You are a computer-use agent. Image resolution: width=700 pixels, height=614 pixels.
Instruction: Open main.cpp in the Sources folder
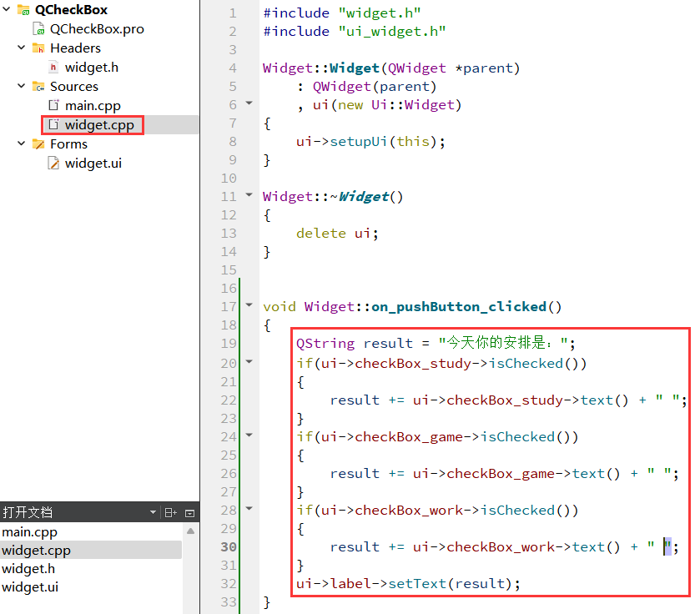pos(93,106)
